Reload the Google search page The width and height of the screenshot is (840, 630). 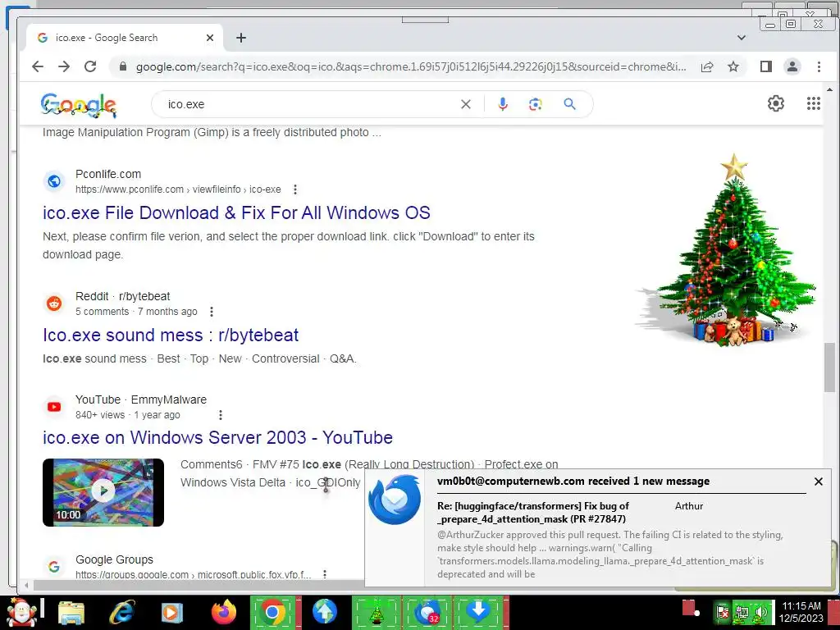(90, 66)
